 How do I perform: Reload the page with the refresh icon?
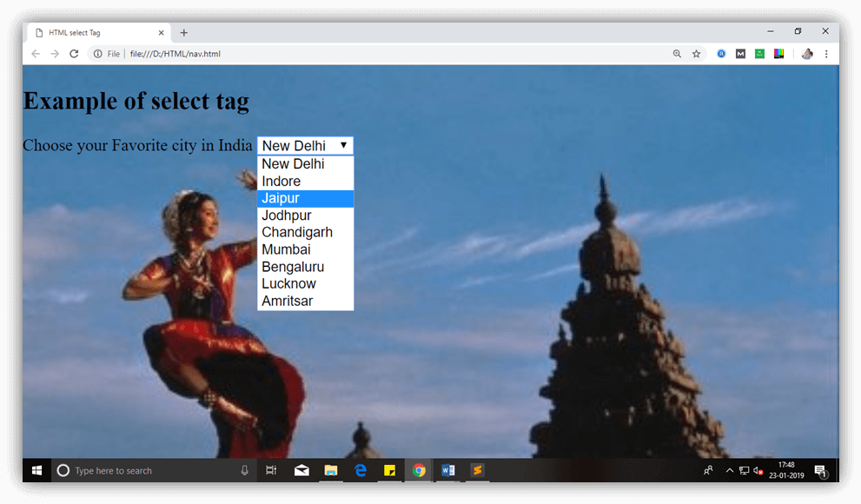[74, 54]
